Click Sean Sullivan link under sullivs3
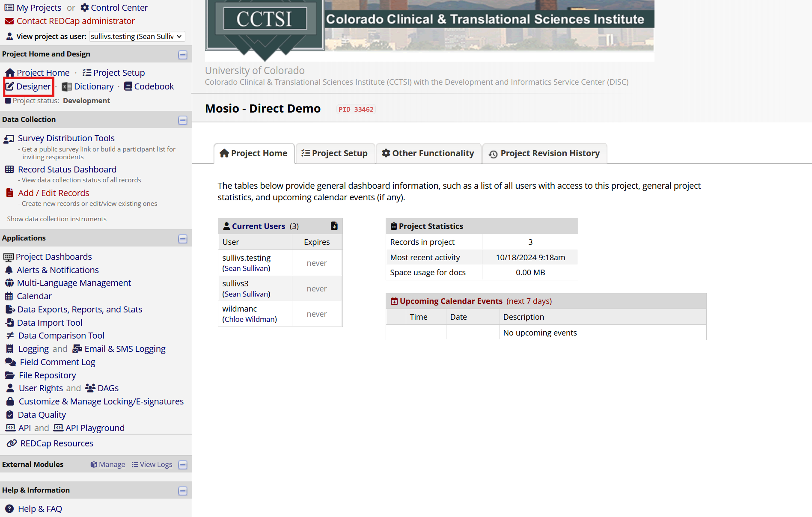 [x=247, y=294]
